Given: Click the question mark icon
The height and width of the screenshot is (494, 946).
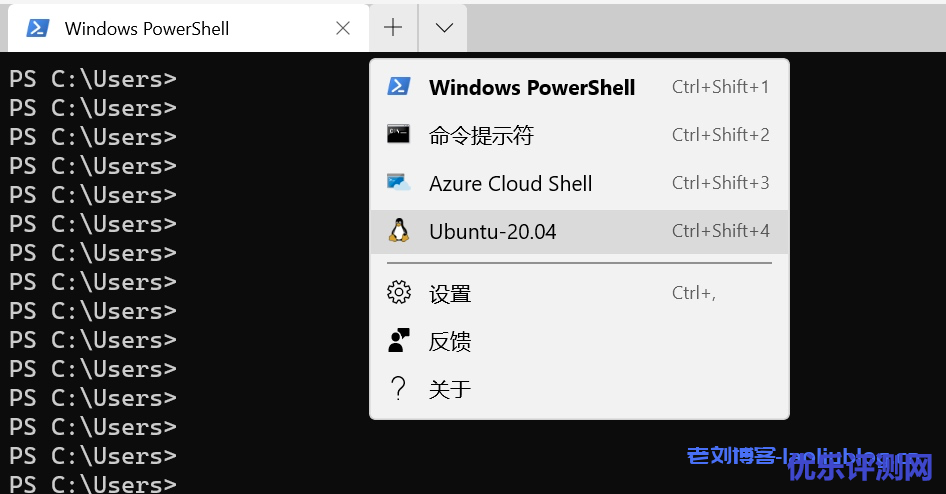Looking at the screenshot, I should [399, 389].
